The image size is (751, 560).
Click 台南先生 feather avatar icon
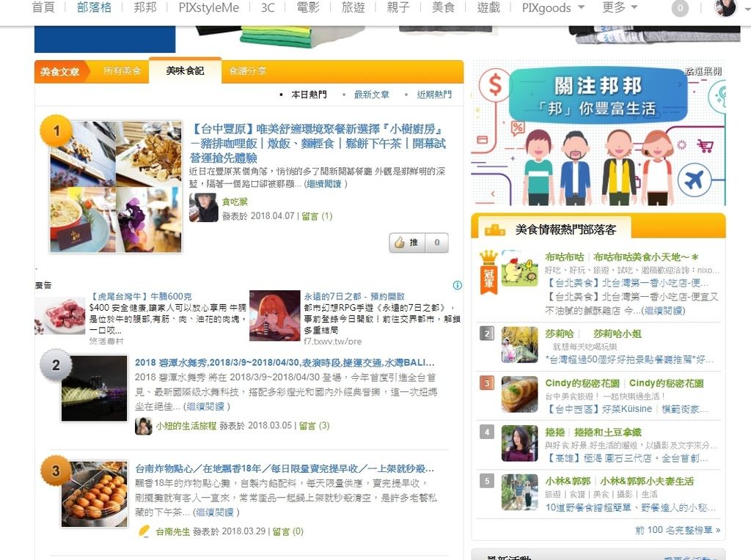tap(144, 531)
